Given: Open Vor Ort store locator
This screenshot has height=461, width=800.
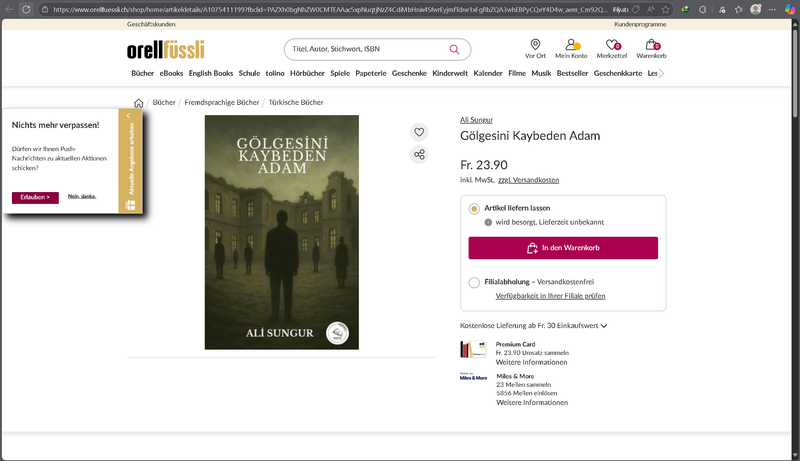Looking at the screenshot, I should click(x=535, y=49).
